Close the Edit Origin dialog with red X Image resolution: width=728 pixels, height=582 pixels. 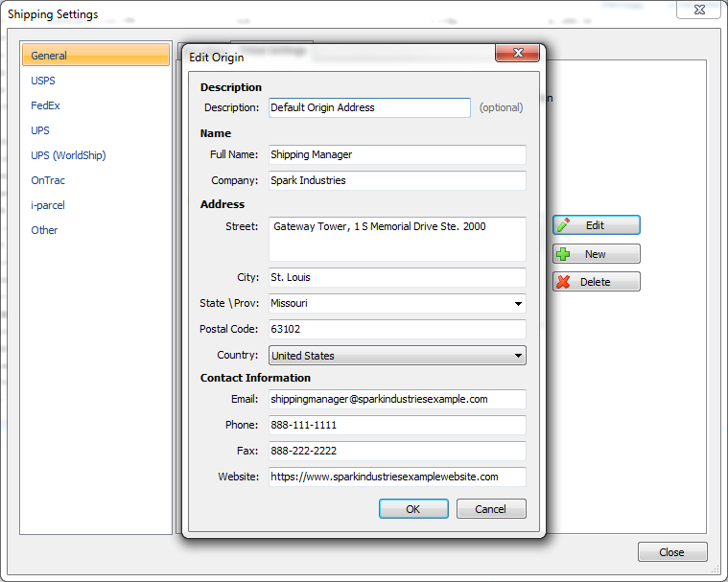click(518, 53)
